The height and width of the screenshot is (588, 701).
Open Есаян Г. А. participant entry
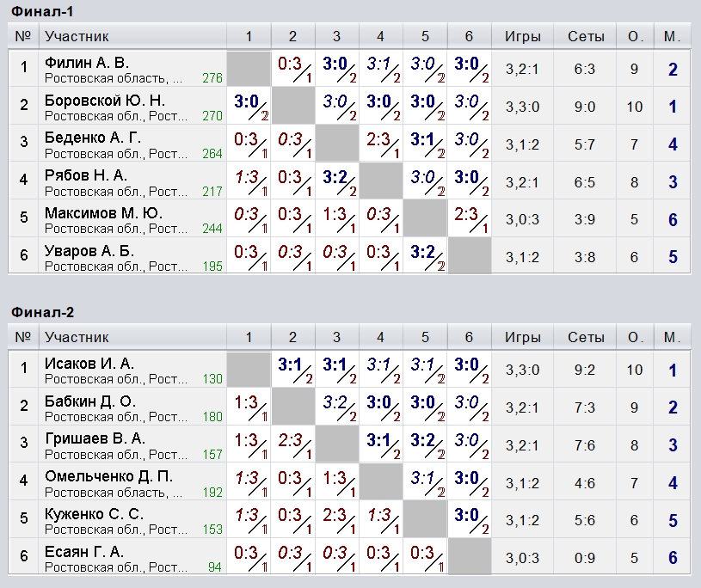click(84, 552)
